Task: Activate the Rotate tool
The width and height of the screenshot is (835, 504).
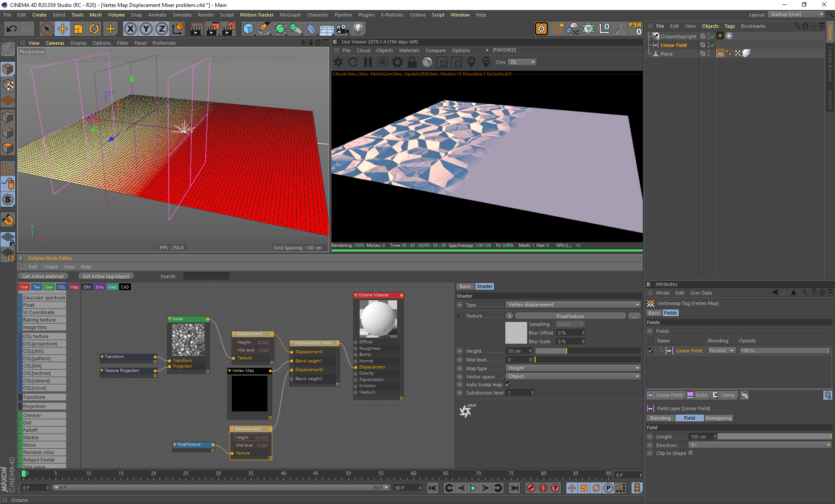Action: tap(94, 29)
